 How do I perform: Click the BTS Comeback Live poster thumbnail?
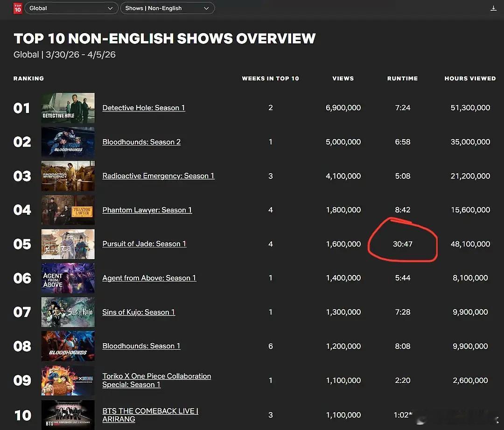(68, 415)
